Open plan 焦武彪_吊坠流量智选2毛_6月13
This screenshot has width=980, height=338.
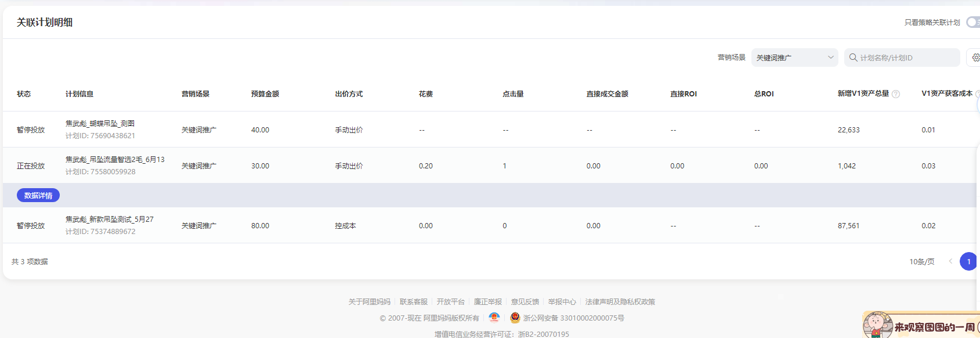(x=115, y=159)
